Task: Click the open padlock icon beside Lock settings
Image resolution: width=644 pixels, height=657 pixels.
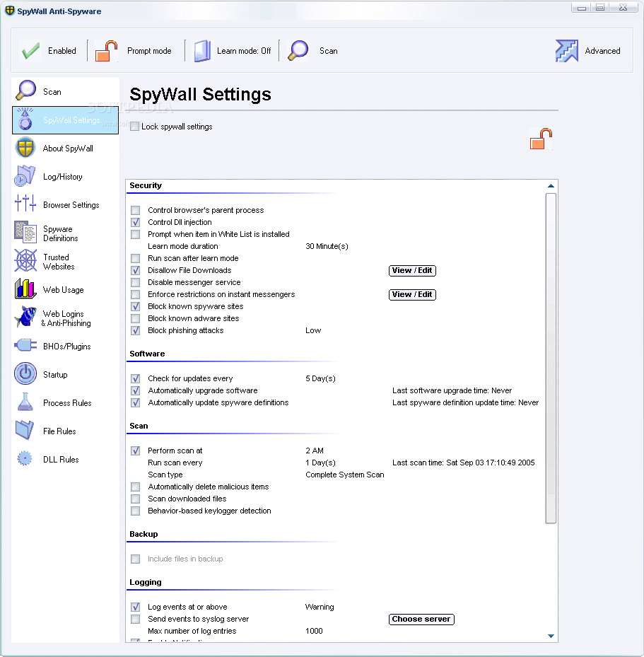Action: tap(541, 139)
